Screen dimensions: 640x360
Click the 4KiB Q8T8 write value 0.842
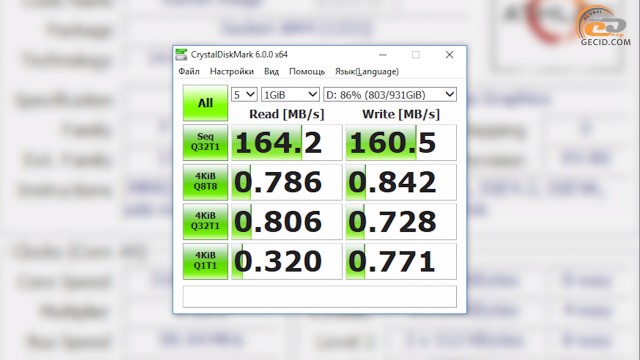(401, 182)
